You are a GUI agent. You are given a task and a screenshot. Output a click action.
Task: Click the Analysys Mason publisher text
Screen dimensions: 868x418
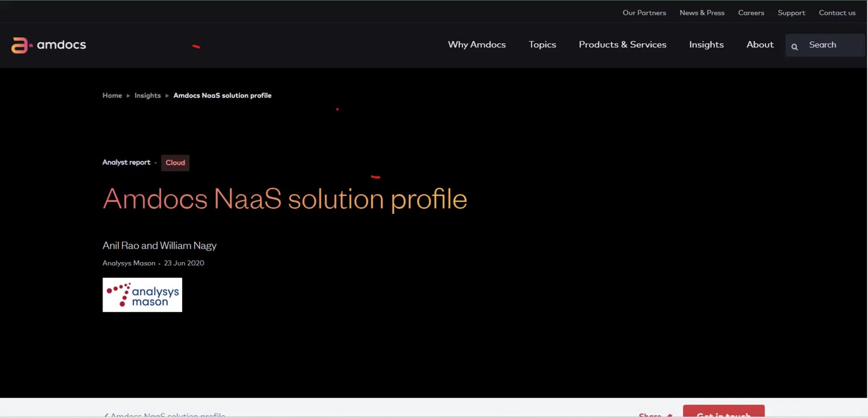tap(129, 263)
